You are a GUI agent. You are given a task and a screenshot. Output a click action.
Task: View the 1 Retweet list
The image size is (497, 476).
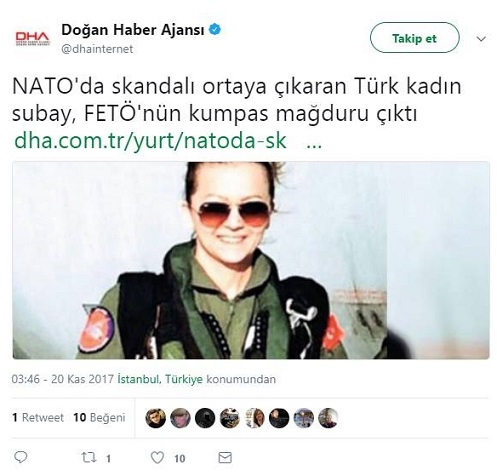38,417
